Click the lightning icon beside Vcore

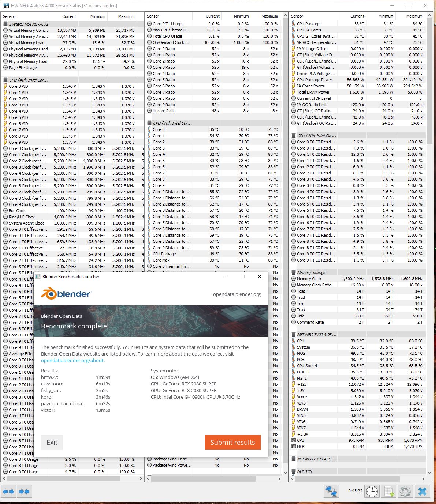point(294,397)
